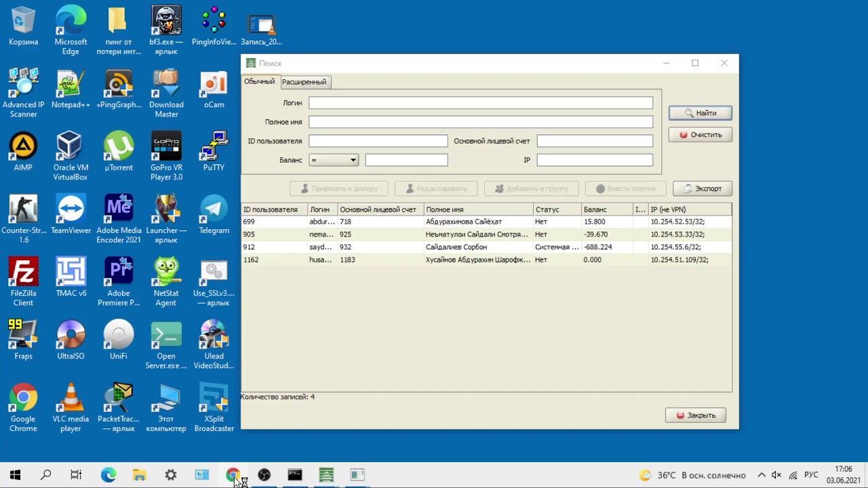
Task: Show hidden system tray icons chevron
Action: 762,475
